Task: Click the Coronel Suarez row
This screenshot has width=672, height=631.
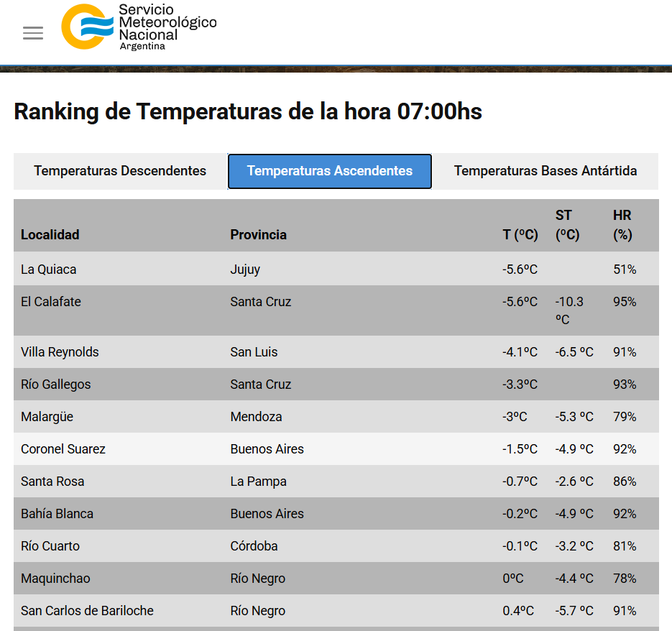Action: 336,449
